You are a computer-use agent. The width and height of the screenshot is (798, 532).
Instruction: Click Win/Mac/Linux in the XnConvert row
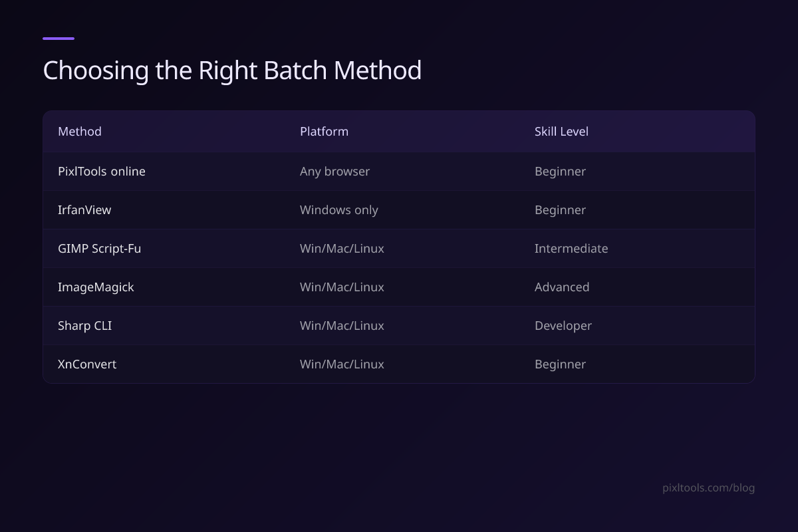pyautogui.click(x=342, y=364)
